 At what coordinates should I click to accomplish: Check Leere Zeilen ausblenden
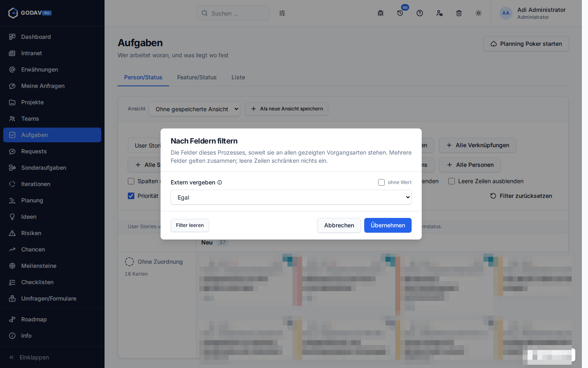coord(452,181)
